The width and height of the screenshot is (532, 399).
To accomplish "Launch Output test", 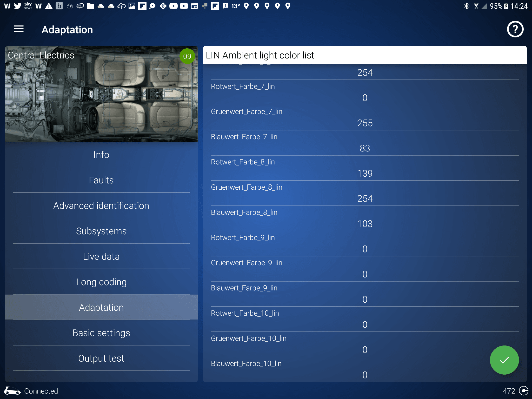I will (x=101, y=358).
